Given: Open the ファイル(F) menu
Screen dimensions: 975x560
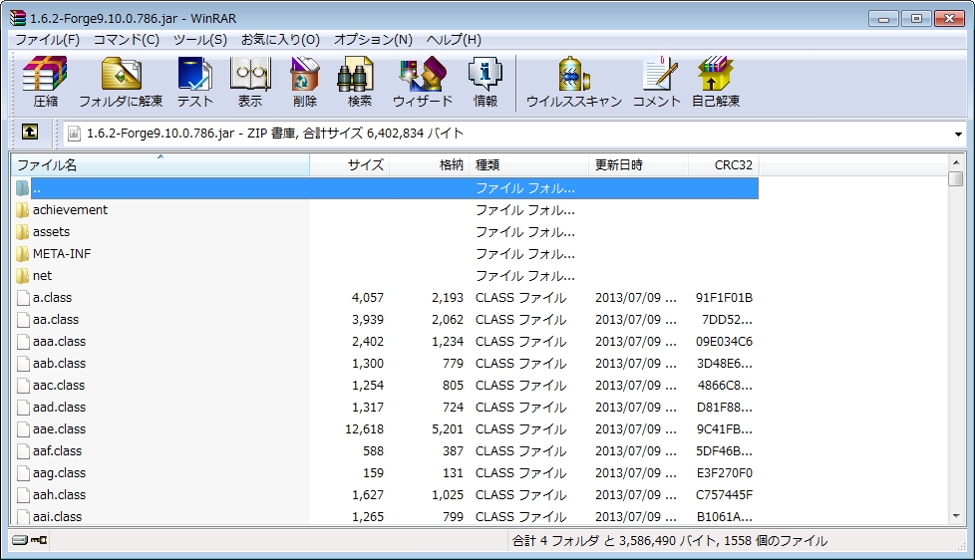Looking at the screenshot, I should tap(47, 40).
